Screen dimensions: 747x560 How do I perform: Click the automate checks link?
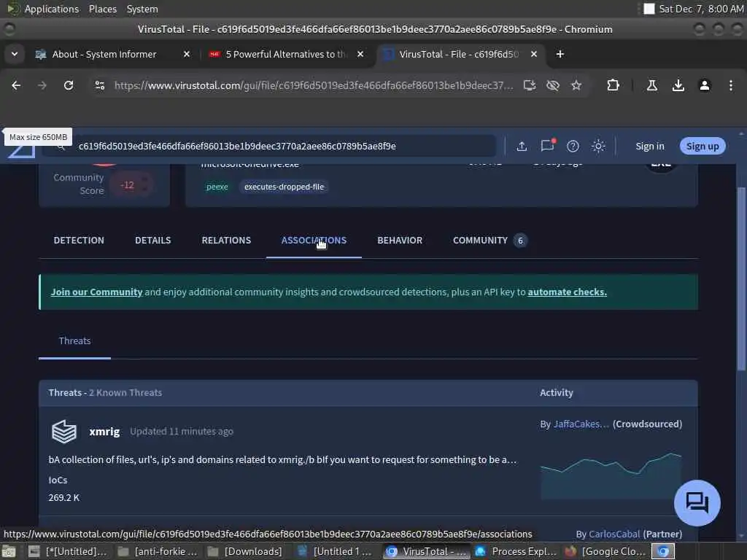[x=567, y=292]
